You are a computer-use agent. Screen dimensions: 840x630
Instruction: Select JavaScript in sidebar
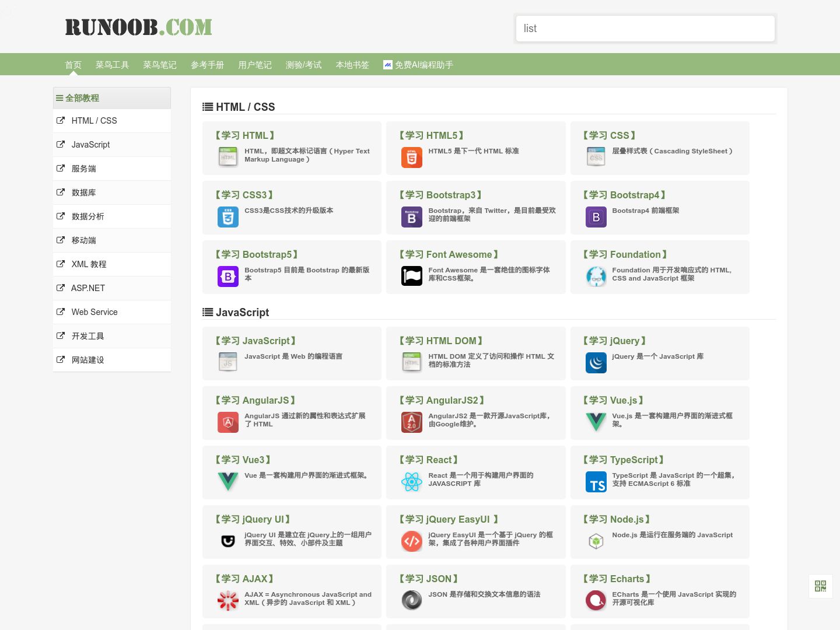tap(112, 145)
